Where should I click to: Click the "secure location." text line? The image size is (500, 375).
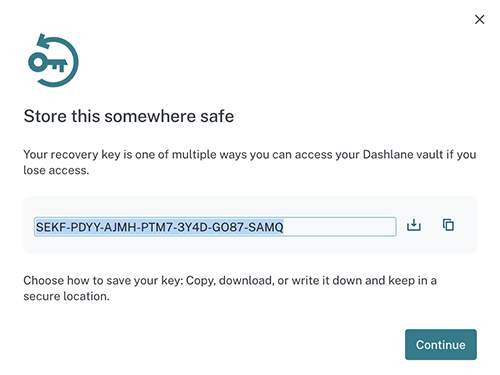pos(66,296)
